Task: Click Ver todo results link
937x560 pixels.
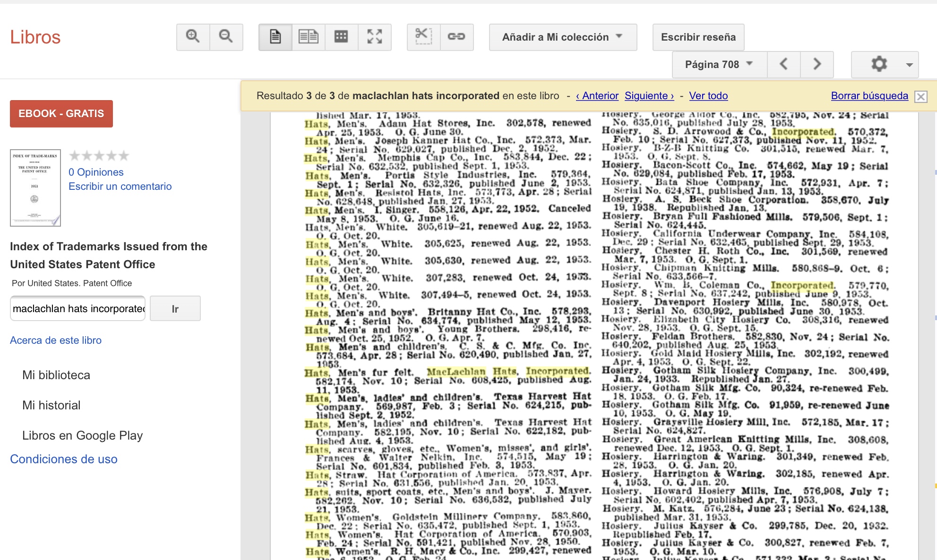Action: click(x=708, y=96)
